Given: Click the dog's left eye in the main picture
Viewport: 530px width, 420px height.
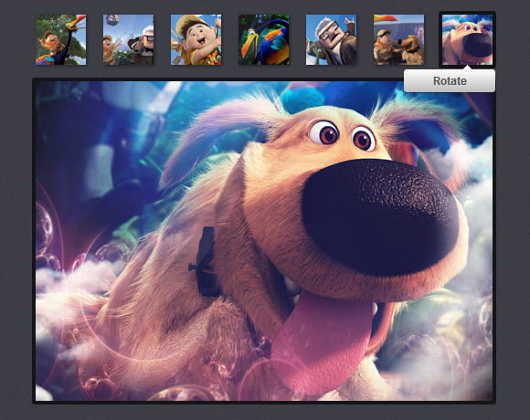Looking at the screenshot, I should coord(323,132).
